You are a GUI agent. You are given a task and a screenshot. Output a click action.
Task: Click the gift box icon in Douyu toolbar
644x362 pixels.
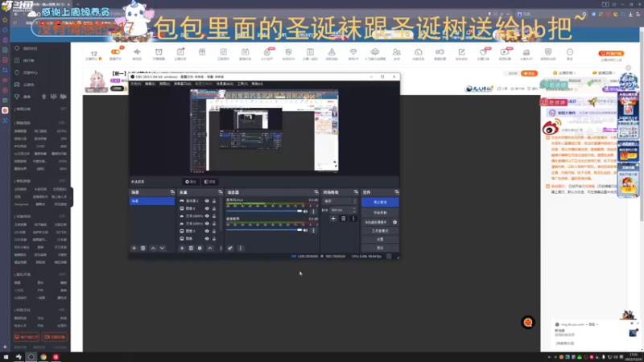pyautogui.click(x=202, y=52)
